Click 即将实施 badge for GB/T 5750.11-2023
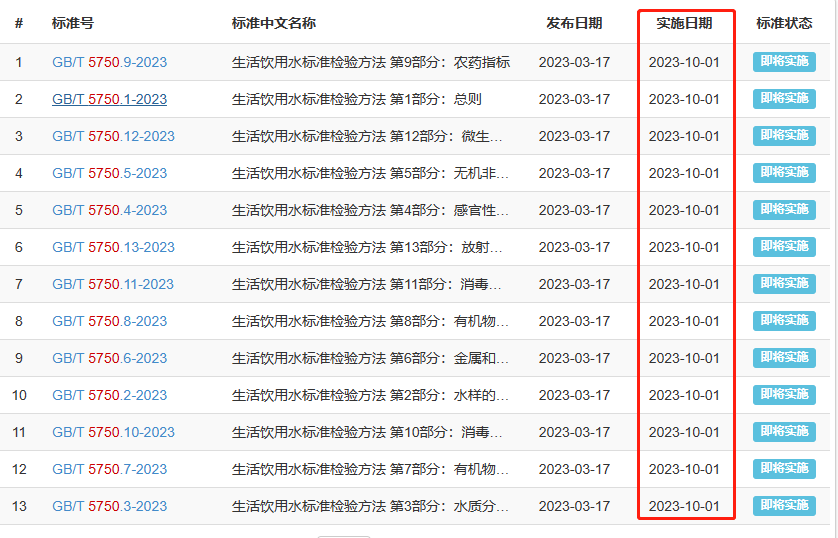 coord(784,284)
